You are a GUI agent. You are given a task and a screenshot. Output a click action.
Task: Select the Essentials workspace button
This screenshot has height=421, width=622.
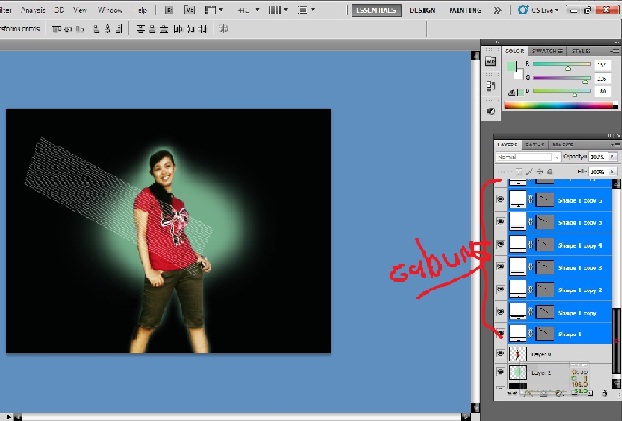click(376, 10)
